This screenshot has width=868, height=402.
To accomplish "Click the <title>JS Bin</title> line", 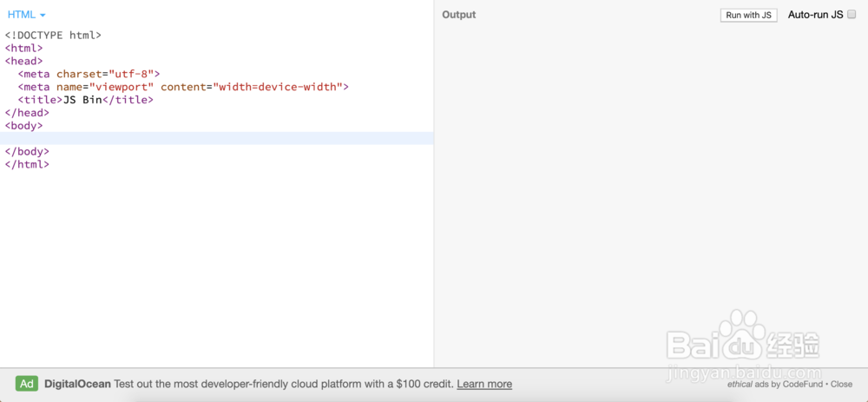I will tap(85, 100).
